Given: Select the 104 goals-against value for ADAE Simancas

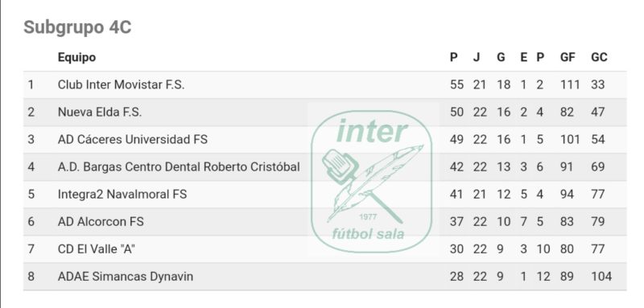Looking at the screenshot, I should click(601, 277).
